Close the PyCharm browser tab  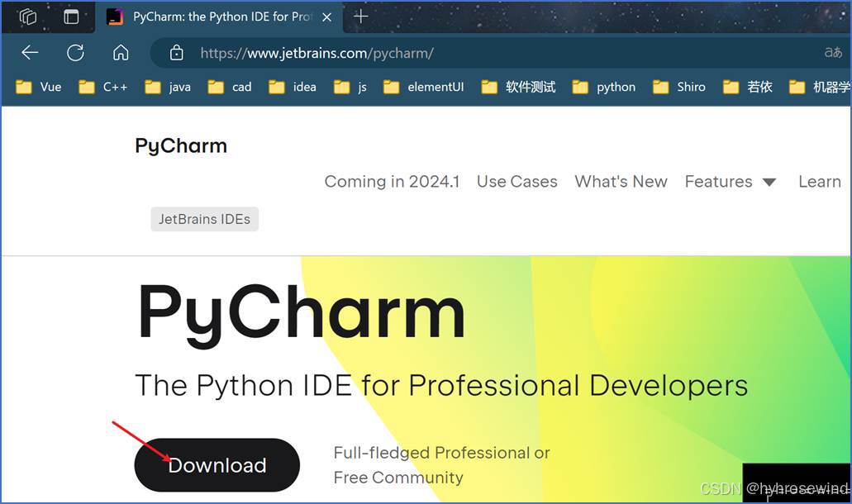click(x=326, y=17)
